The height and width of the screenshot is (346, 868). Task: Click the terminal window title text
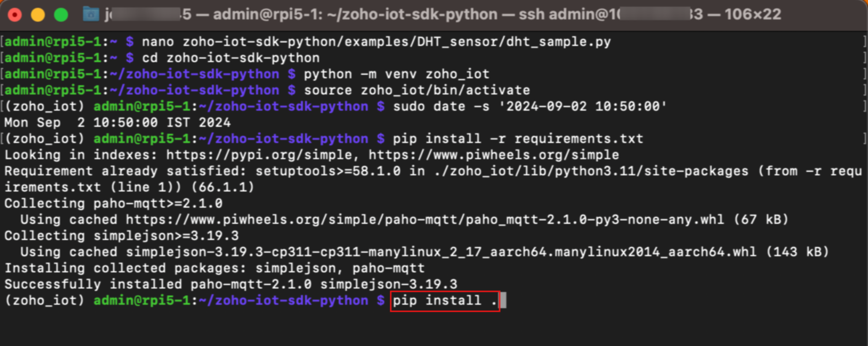pyautogui.click(x=439, y=14)
